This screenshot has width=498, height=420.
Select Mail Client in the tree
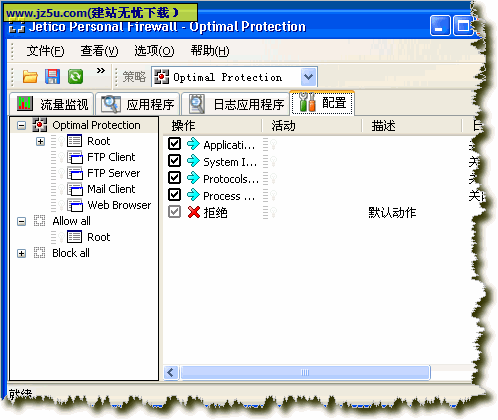pos(111,189)
